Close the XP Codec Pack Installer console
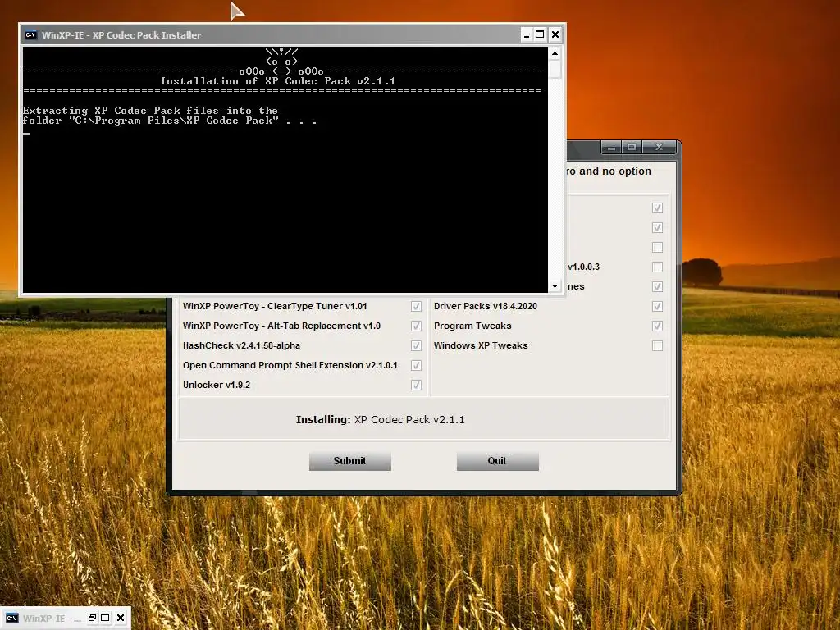The width and height of the screenshot is (840, 630). [x=555, y=34]
